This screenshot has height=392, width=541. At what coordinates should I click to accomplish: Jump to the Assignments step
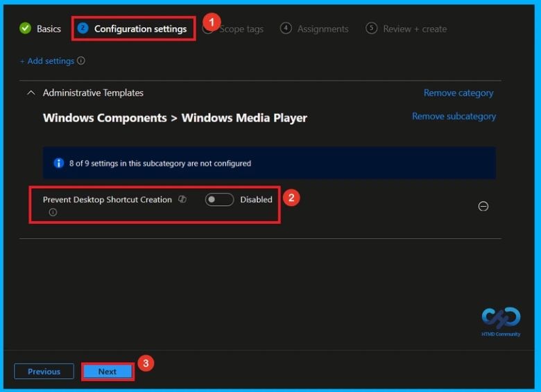[x=314, y=28]
